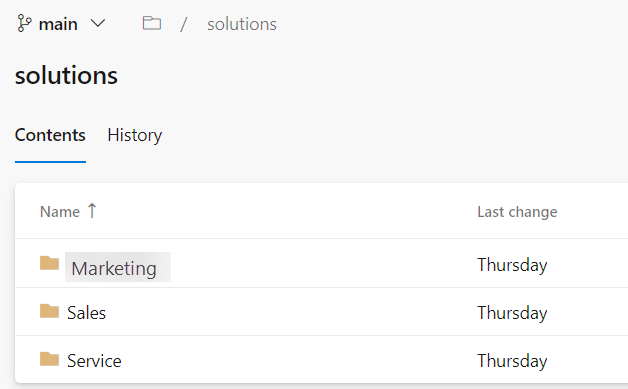Viewport: 628px width, 389px height.
Task: Open the Marketing folder link
Action: pos(114,268)
